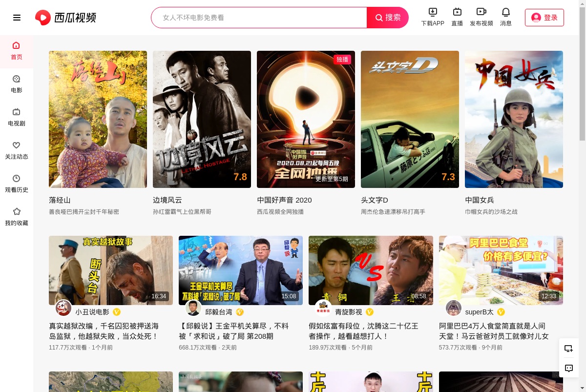Click the 中国女兵 title link
The height and width of the screenshot is (392, 586).
(480, 200)
